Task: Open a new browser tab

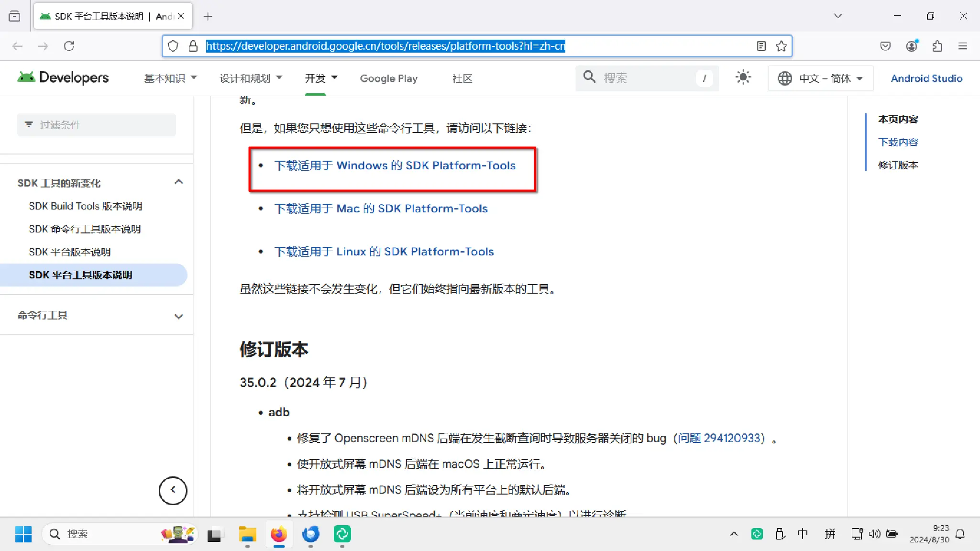Action: (x=208, y=16)
